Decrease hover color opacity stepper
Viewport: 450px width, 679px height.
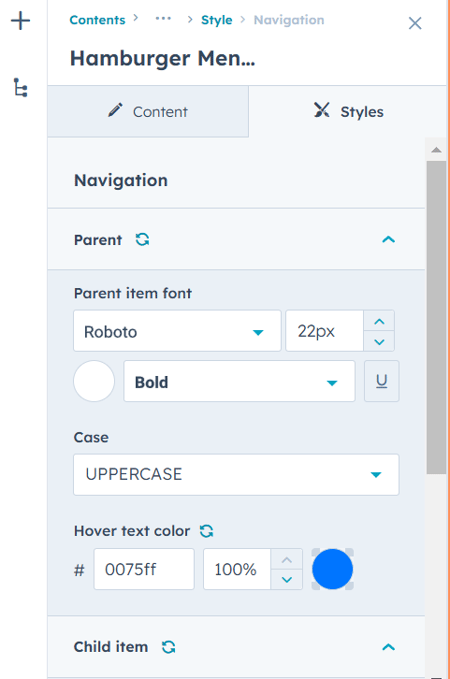[287, 579]
